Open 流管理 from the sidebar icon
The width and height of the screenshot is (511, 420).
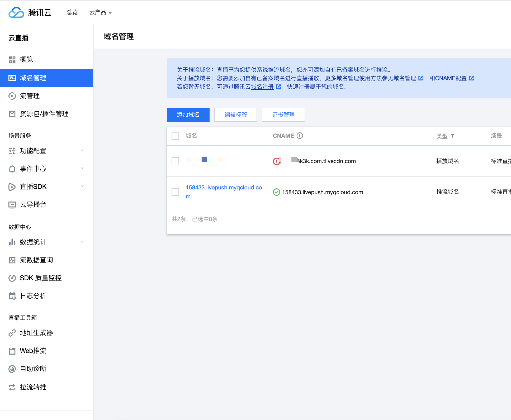click(x=12, y=96)
